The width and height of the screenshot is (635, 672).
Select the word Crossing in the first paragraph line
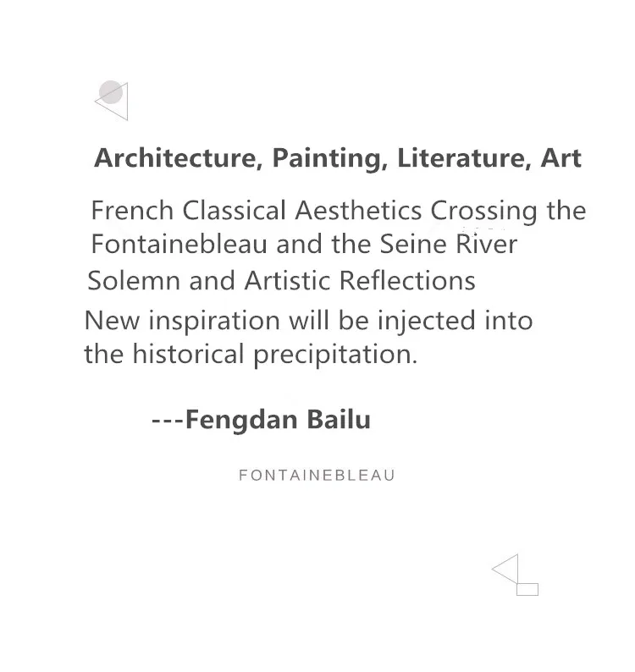tap(483, 212)
